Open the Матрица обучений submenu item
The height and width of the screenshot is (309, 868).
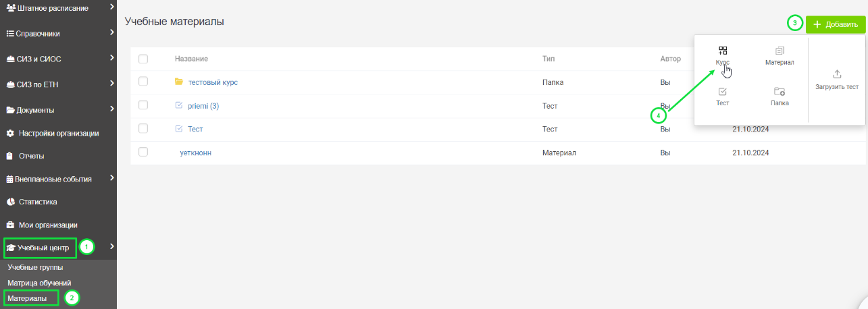coord(39,283)
